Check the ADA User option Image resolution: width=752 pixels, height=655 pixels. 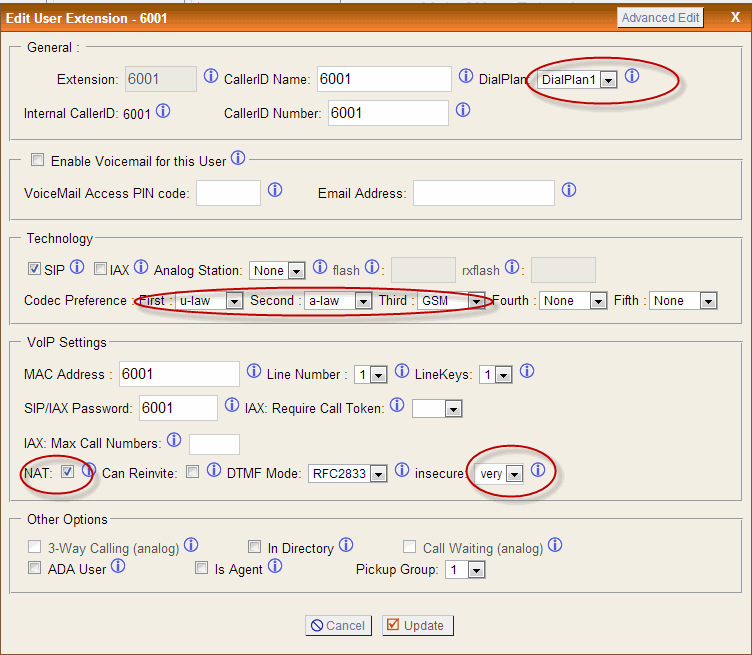pyautogui.click(x=35, y=568)
